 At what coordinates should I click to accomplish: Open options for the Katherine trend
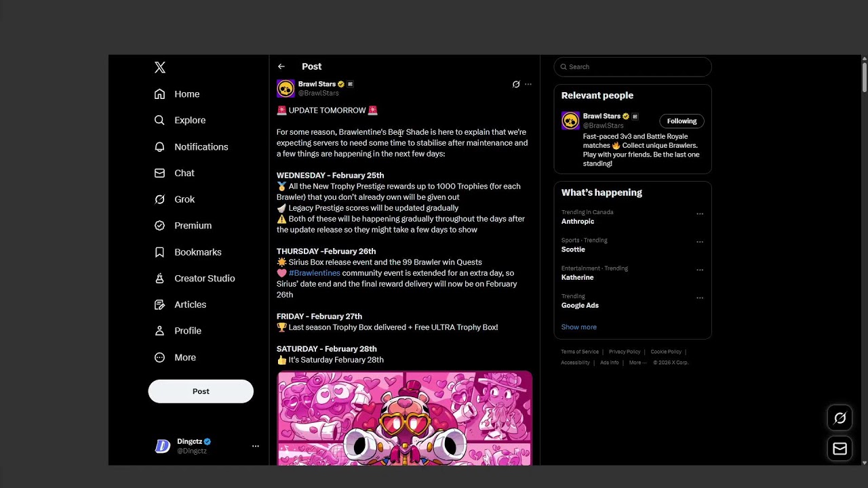pos(700,270)
